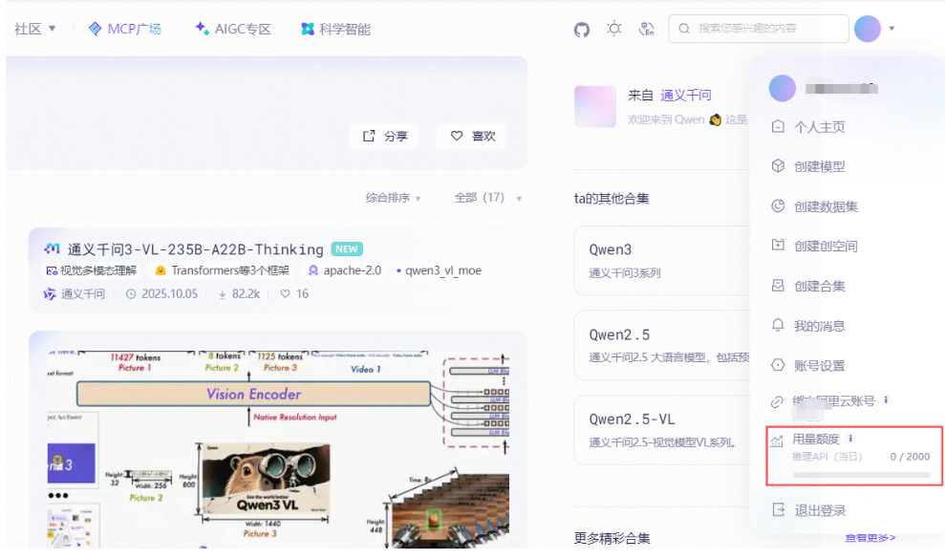Open the GitHub icon link
Viewport: 945px width, 560px height.
pos(582,29)
